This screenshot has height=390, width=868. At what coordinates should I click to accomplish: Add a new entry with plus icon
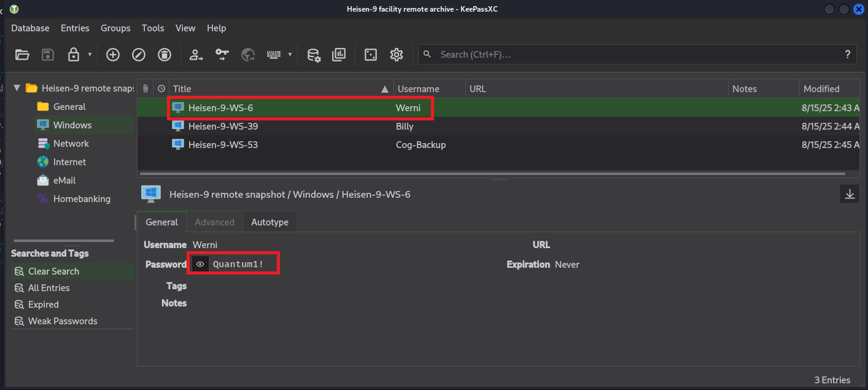(x=113, y=55)
